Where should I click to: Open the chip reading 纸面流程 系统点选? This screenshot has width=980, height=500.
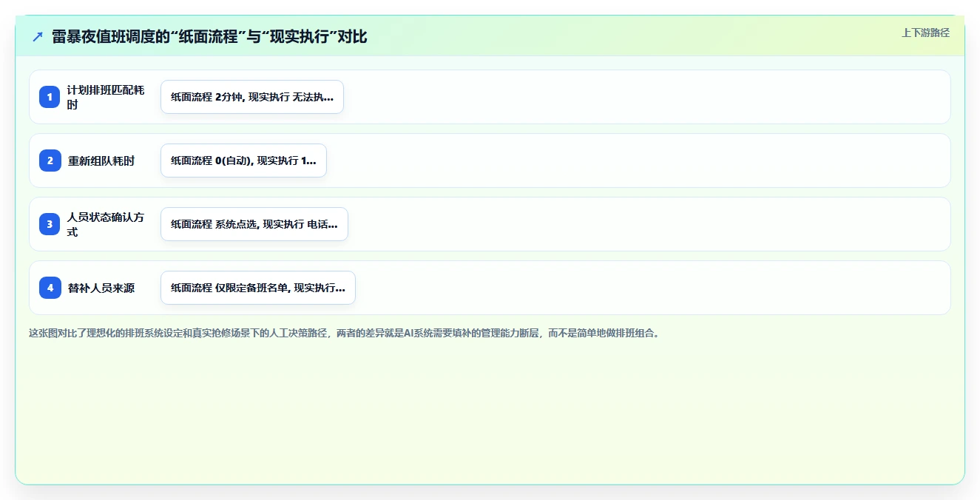254,224
